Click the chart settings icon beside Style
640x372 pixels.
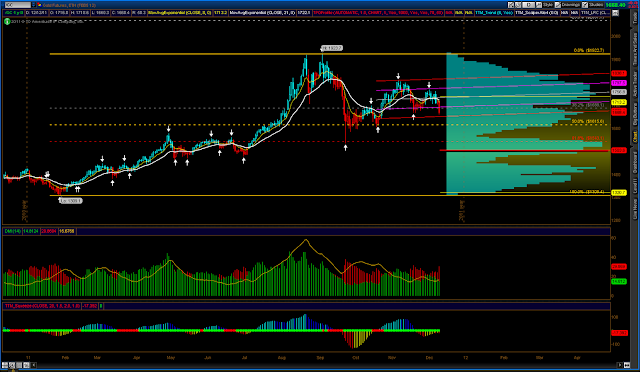[x=539, y=5]
